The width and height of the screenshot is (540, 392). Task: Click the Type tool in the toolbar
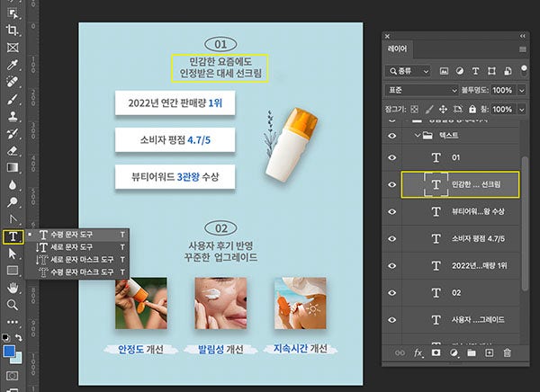click(x=13, y=236)
